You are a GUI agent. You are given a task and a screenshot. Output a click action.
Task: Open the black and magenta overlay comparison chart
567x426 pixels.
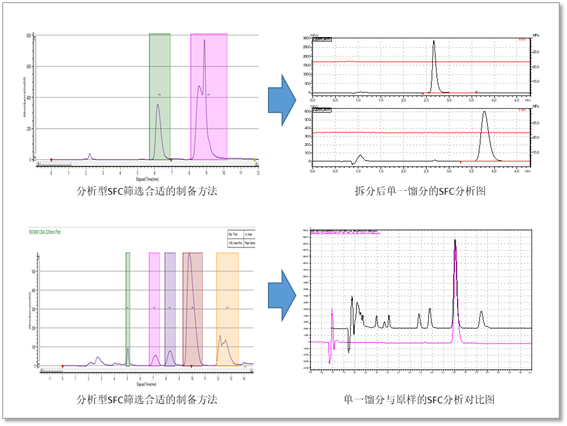(421, 300)
